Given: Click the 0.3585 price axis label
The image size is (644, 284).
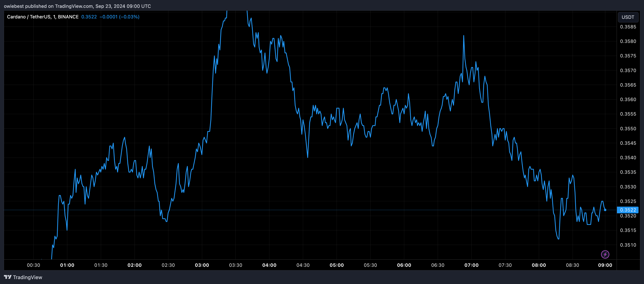Looking at the screenshot, I should tap(628, 27).
